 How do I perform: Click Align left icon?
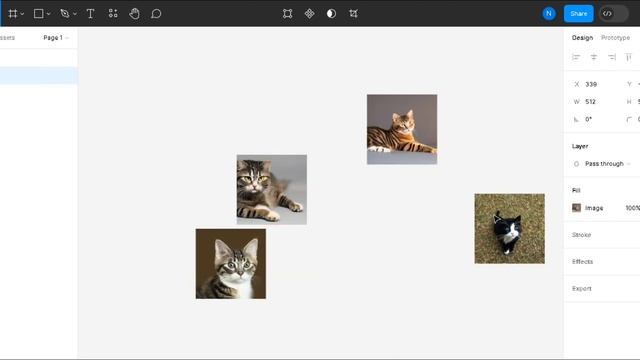coord(576,57)
